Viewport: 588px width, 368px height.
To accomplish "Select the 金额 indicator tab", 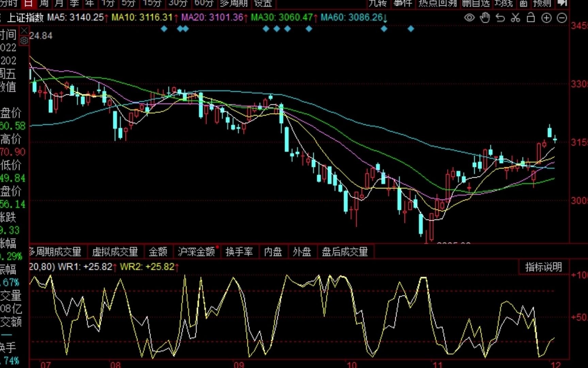I will [x=158, y=252].
